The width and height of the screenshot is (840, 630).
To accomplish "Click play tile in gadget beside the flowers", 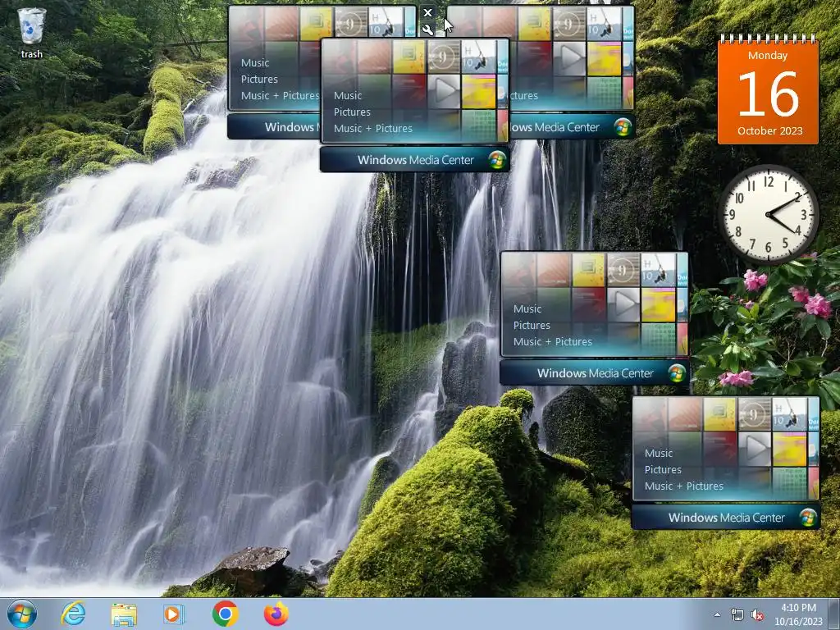I will tap(623, 305).
